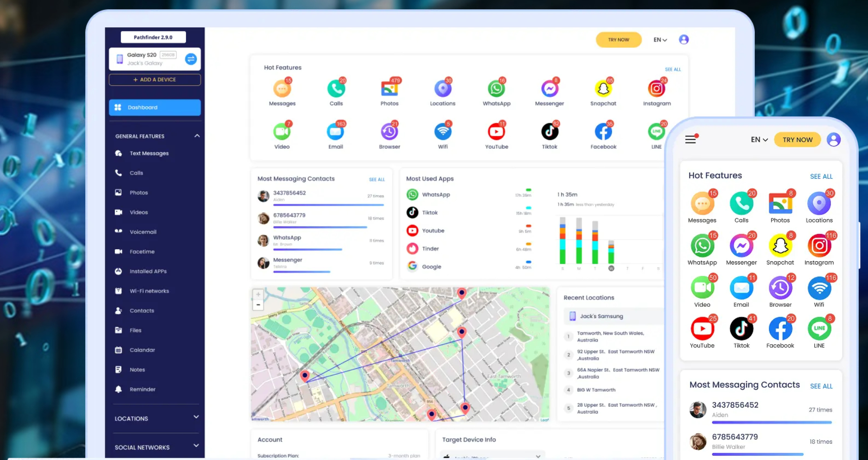
Task: Tap Browser icon on phone mockup
Action: pyautogui.click(x=780, y=288)
